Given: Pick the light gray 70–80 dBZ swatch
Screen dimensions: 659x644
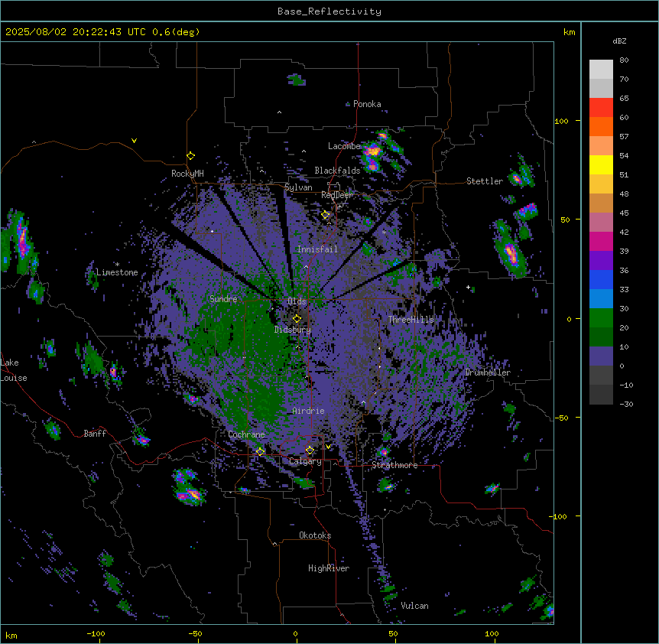Looking at the screenshot, I should pyautogui.click(x=601, y=70).
